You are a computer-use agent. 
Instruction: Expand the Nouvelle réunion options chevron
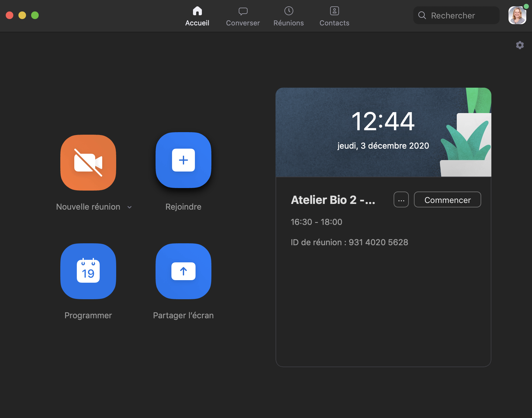[x=130, y=207]
